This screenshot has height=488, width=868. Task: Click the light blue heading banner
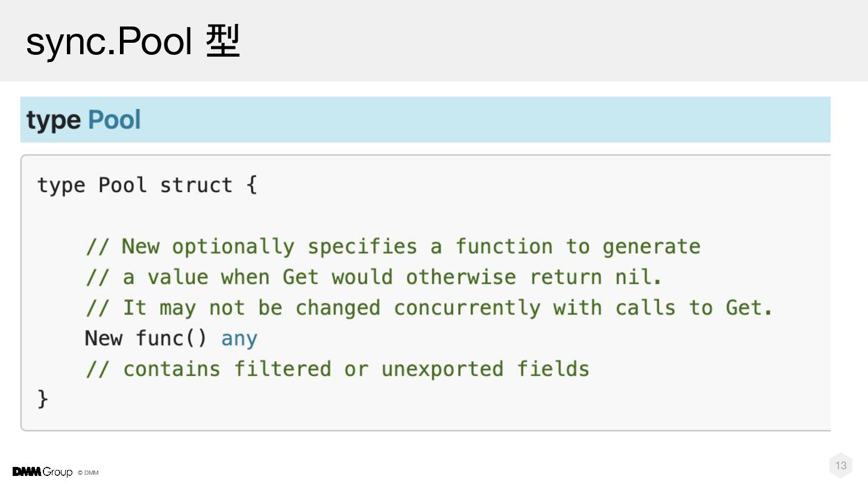coord(425,119)
